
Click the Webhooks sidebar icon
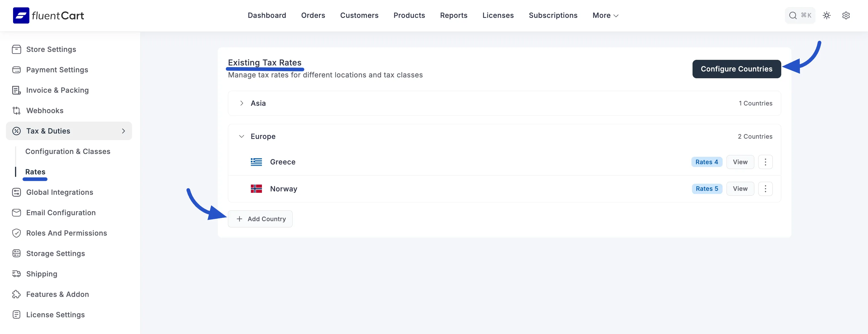(16, 111)
